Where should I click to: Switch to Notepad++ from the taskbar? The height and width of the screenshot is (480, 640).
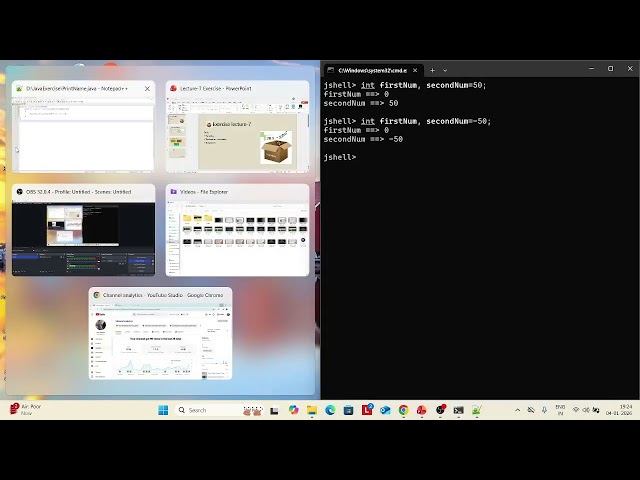pyautogui.click(x=477, y=410)
